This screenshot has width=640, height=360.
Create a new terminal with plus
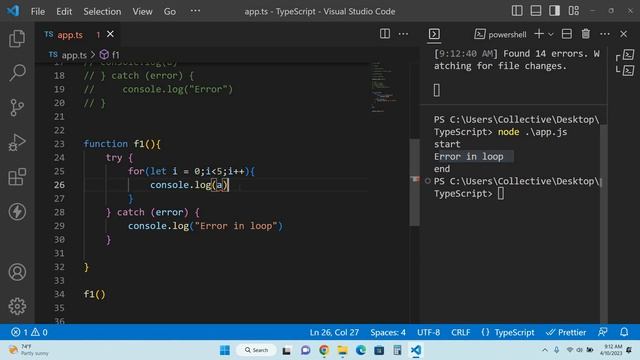click(539, 34)
